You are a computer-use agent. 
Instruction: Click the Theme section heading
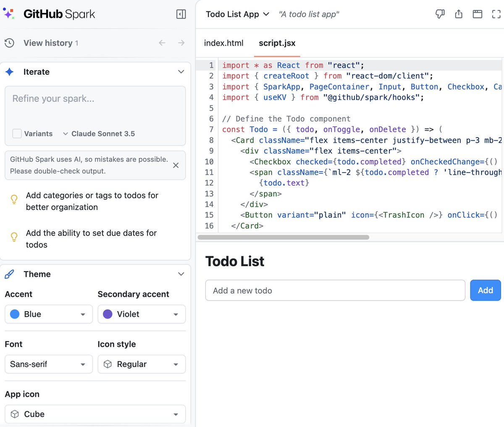pyautogui.click(x=37, y=274)
